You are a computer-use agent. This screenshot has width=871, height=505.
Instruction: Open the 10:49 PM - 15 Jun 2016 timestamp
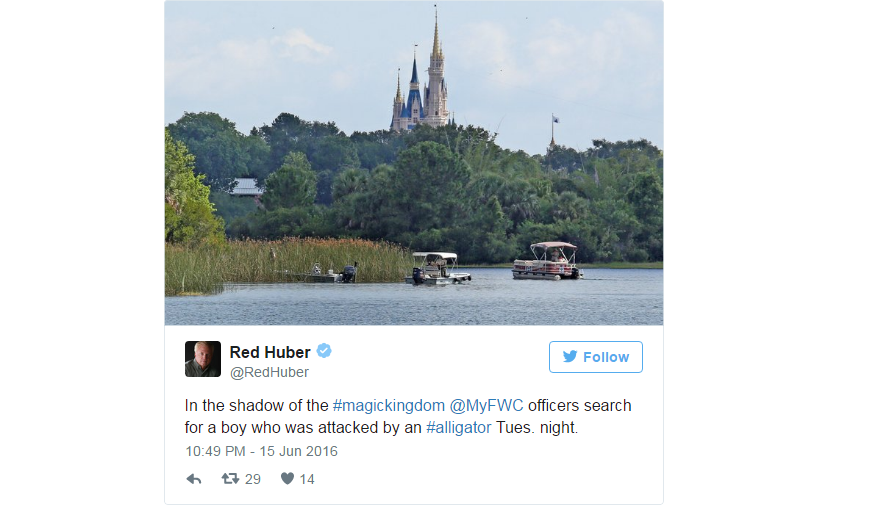tap(261, 451)
